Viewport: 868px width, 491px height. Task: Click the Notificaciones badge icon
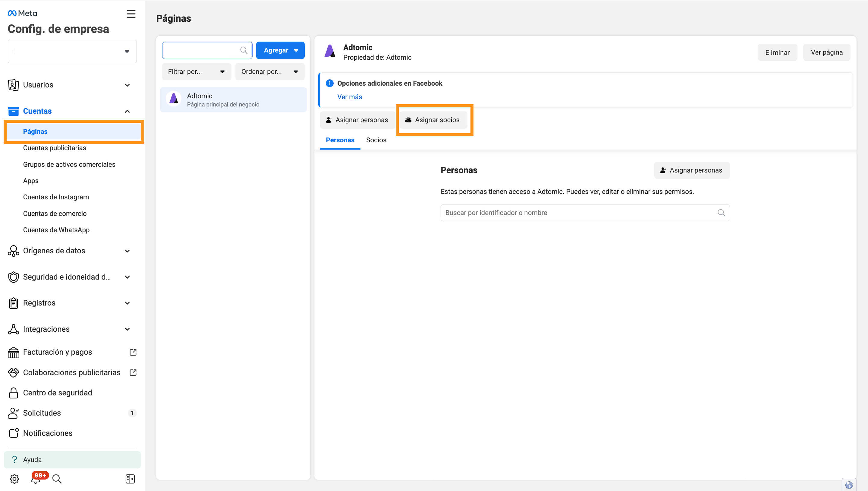14,433
